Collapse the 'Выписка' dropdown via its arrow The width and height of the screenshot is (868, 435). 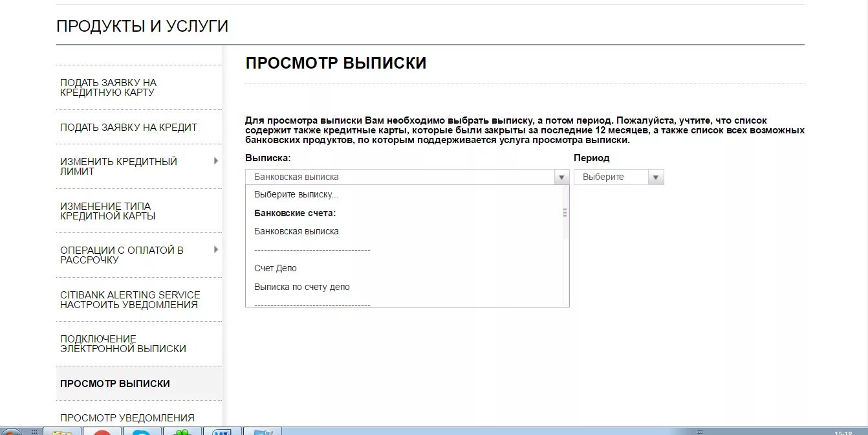click(x=561, y=177)
